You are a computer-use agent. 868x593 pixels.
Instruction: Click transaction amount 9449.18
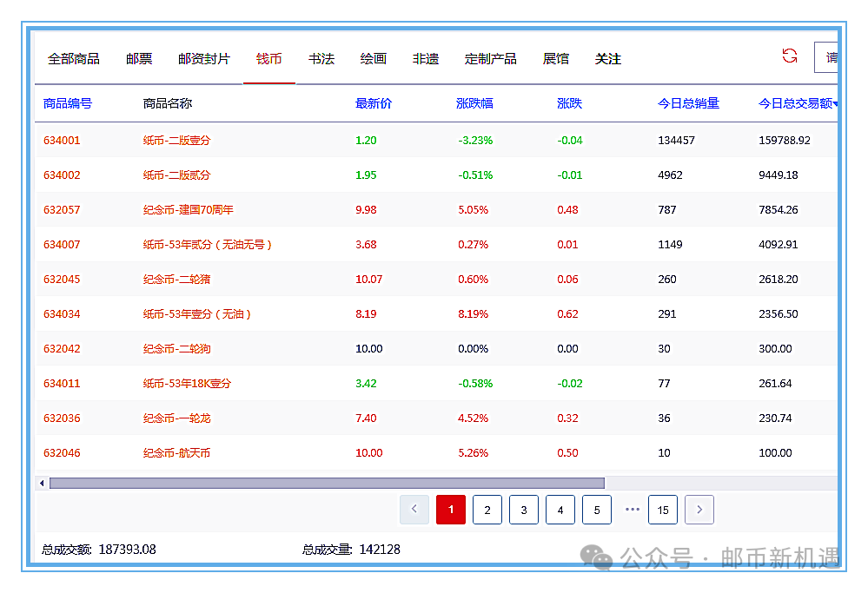coord(779,175)
